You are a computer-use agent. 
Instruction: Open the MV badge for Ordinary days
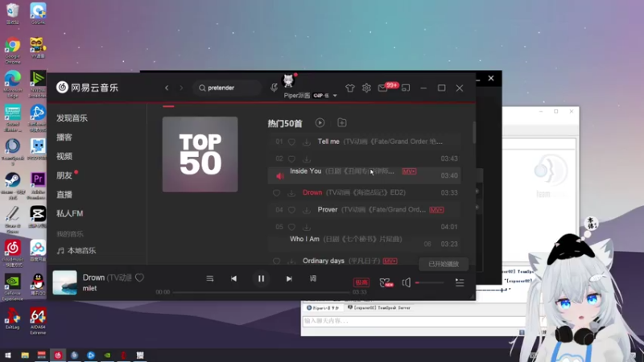click(390, 261)
